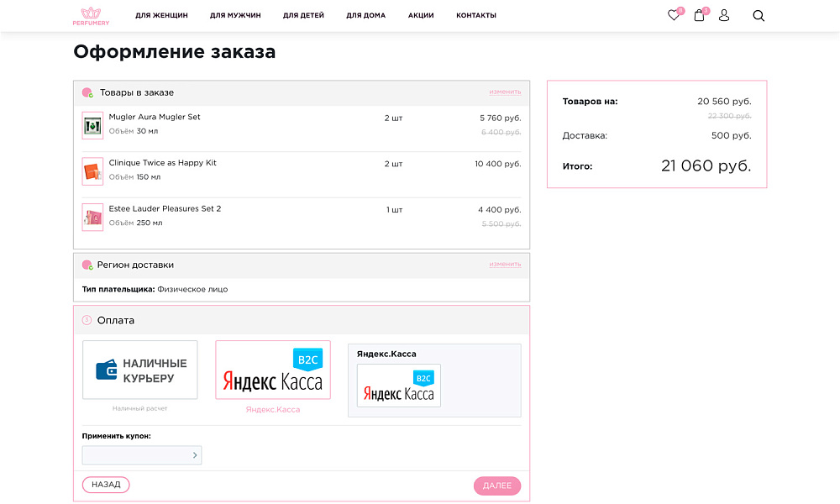Select Наличные курьеру payment method
Viewport: 840px width, 504px height.
(139, 370)
